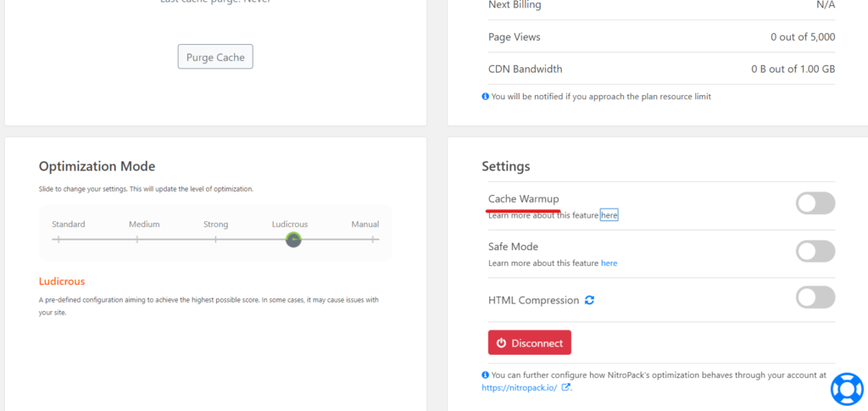Click the red Disconnect button

click(530, 342)
